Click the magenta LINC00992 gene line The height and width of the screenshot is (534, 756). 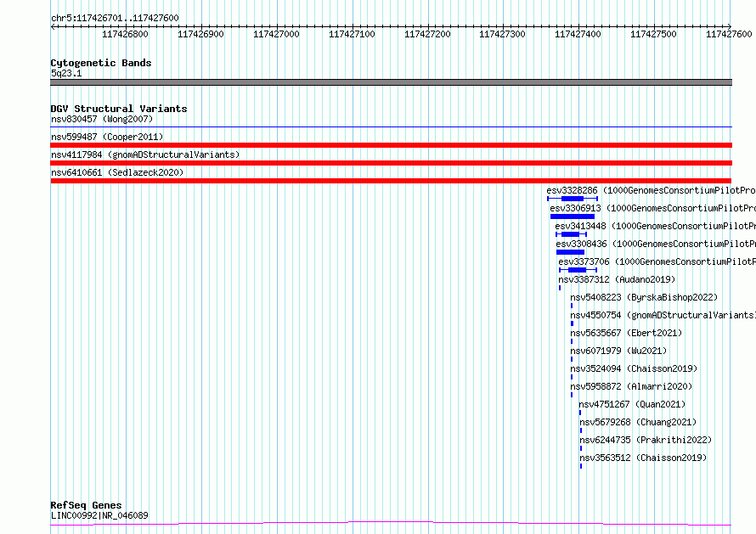click(x=391, y=524)
